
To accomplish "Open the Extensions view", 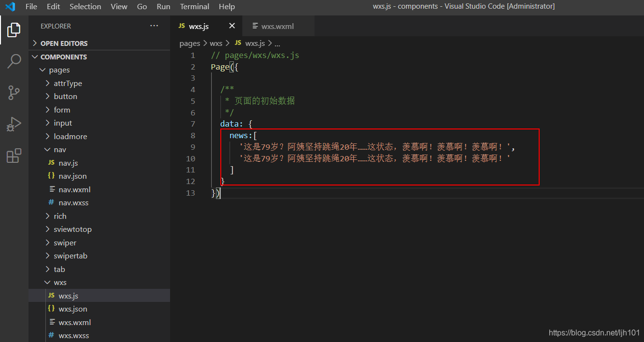I will pyautogui.click(x=14, y=156).
